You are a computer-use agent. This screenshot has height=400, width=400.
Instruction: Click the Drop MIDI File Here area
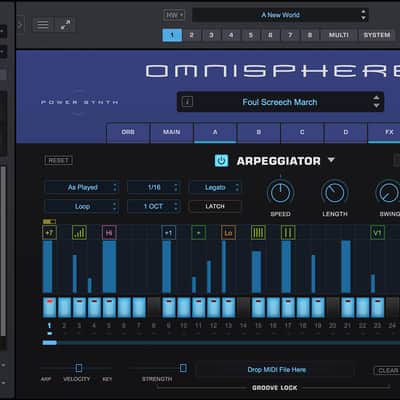click(x=276, y=370)
